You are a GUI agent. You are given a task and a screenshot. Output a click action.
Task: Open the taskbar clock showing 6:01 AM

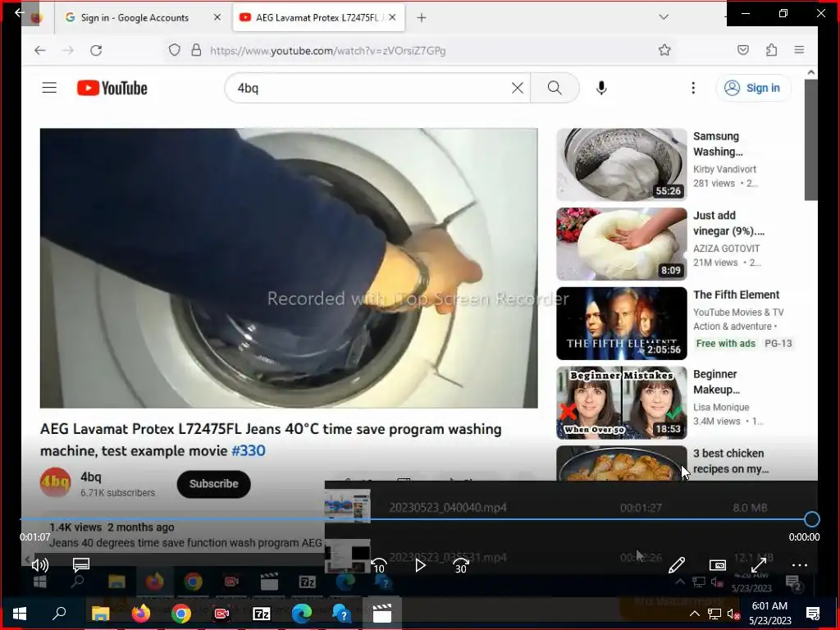[x=769, y=614]
